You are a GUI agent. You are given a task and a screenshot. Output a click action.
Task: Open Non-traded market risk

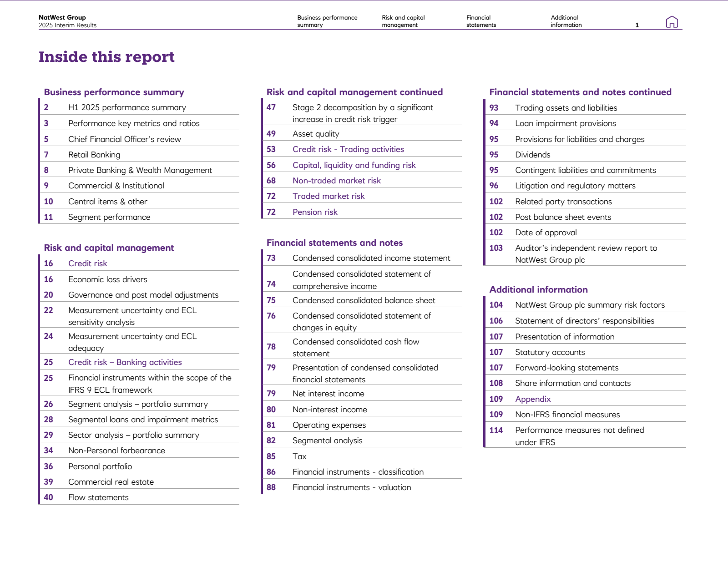(337, 181)
